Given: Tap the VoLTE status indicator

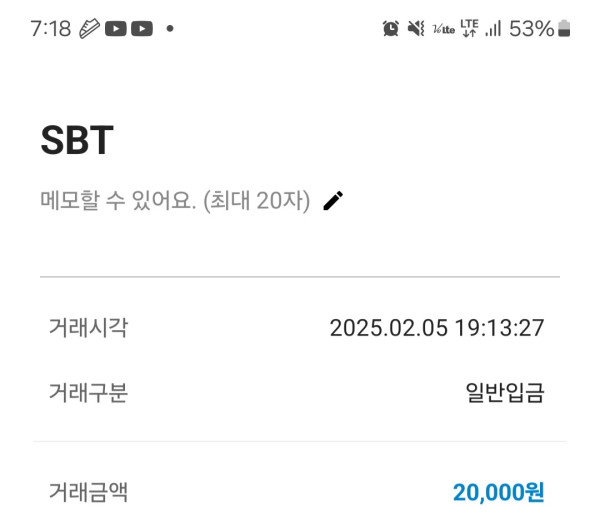Looking at the screenshot, I should [443, 29].
